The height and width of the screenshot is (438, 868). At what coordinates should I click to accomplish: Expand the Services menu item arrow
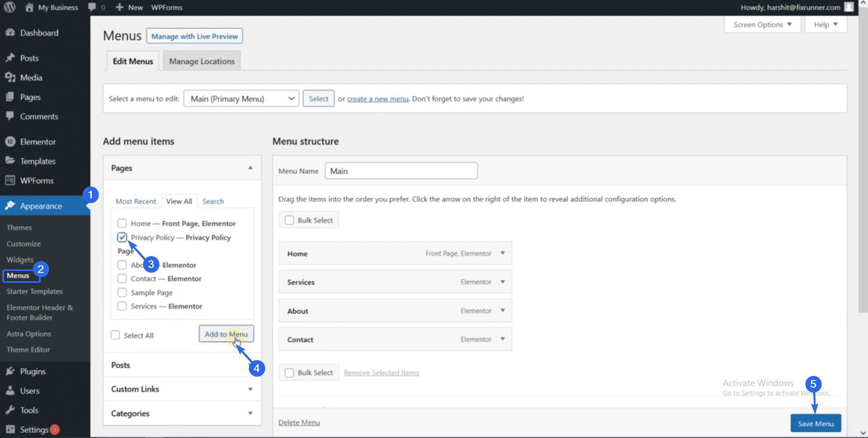pyautogui.click(x=503, y=282)
